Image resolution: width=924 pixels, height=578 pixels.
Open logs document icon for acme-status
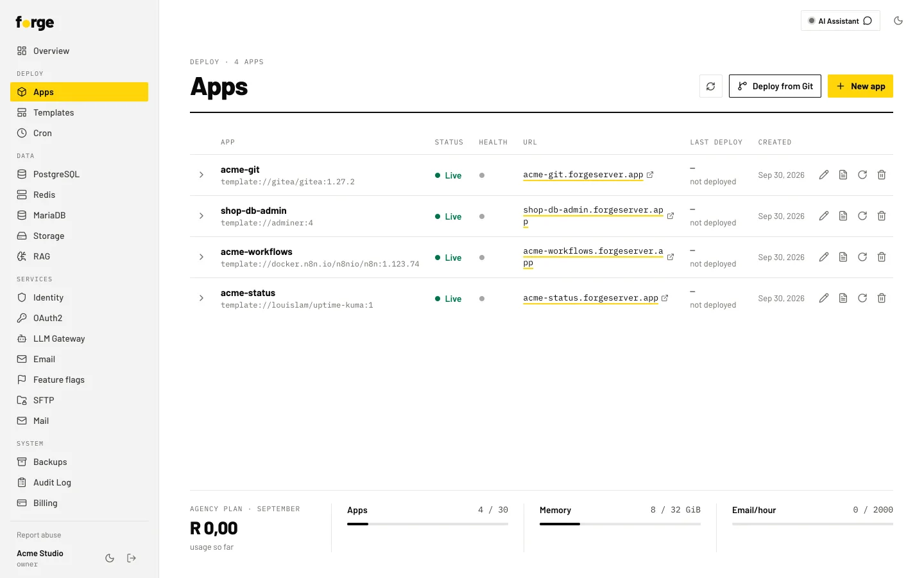click(x=843, y=298)
